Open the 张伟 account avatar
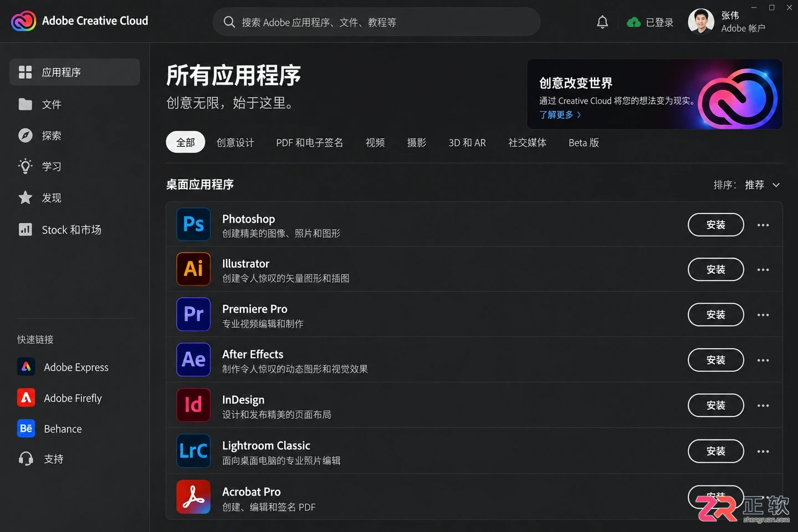Screen dimensions: 798x532 point(701,22)
